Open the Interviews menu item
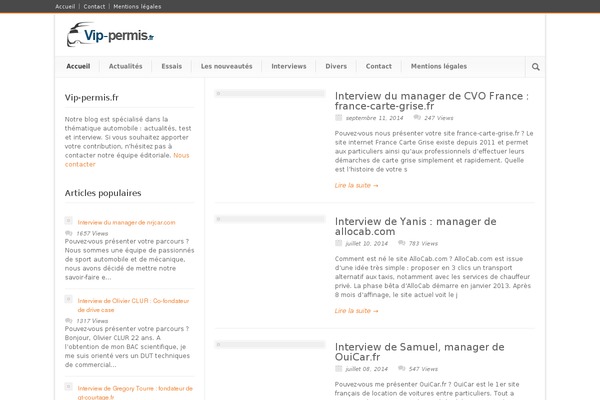Viewport: 600px width, 400px height. (289, 66)
